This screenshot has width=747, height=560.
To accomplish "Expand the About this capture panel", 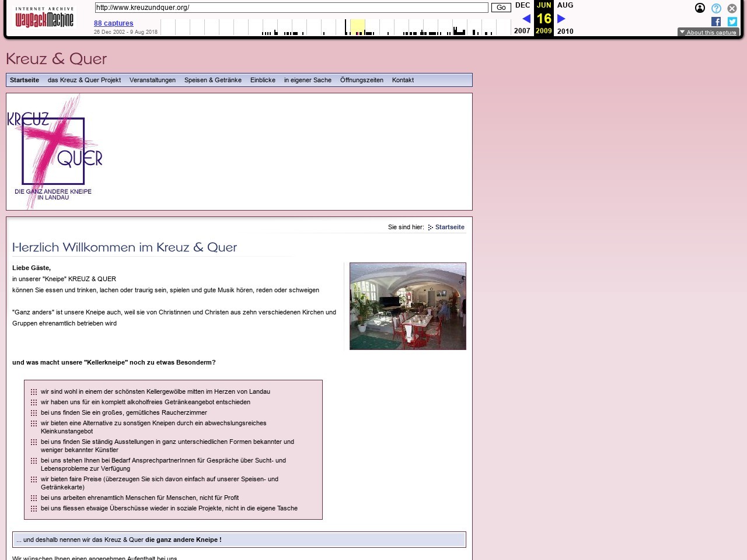I will 708,32.
